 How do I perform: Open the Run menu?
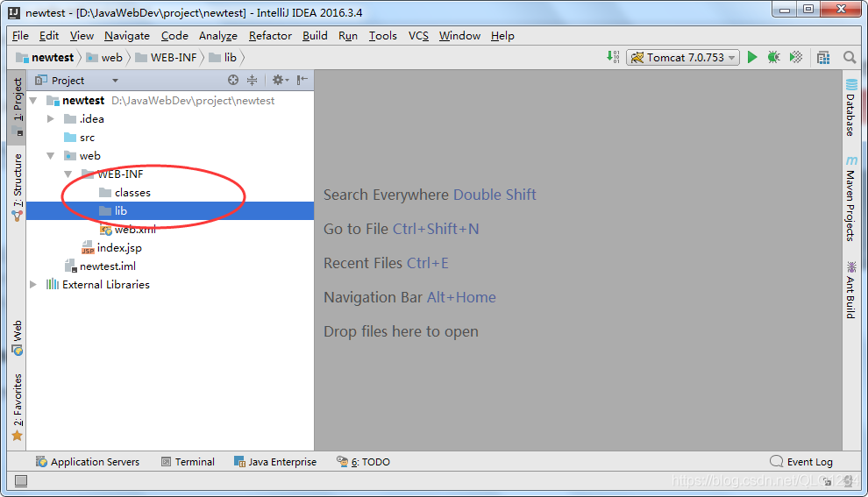tap(348, 35)
